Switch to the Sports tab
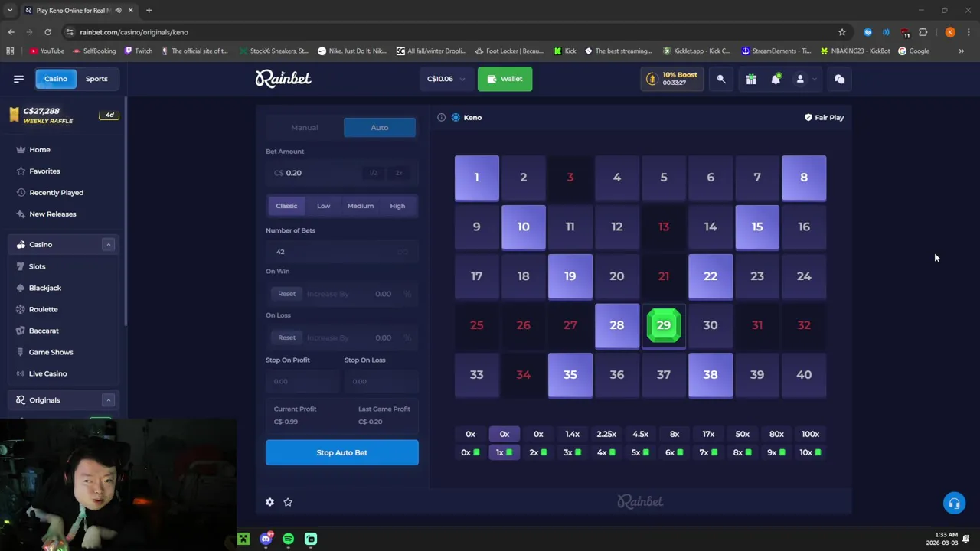 pyautogui.click(x=96, y=79)
